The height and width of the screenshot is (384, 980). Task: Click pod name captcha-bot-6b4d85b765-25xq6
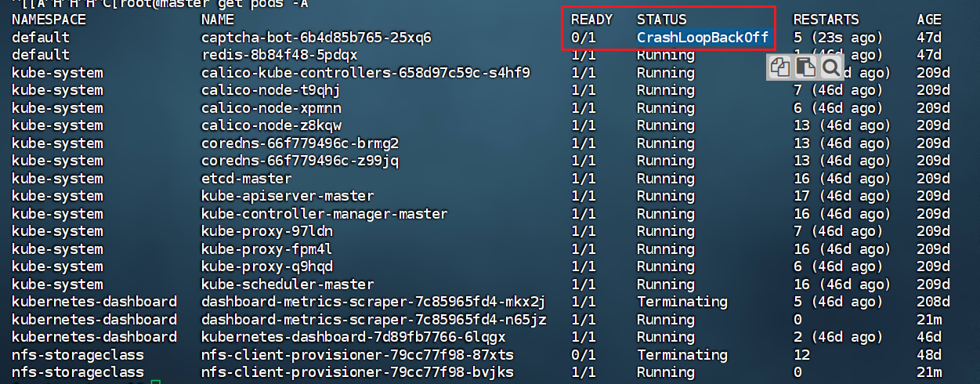click(x=316, y=38)
